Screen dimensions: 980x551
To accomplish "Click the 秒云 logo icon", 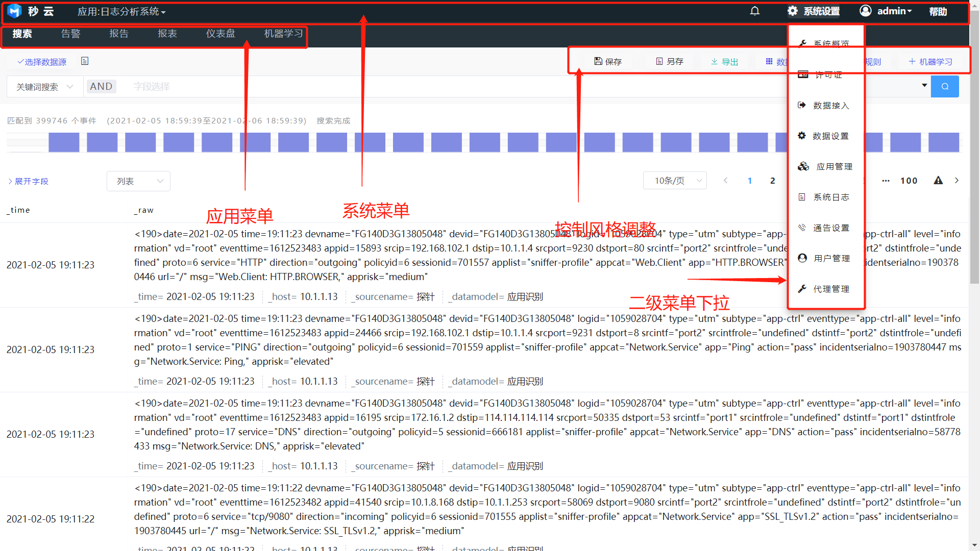I will [x=14, y=11].
